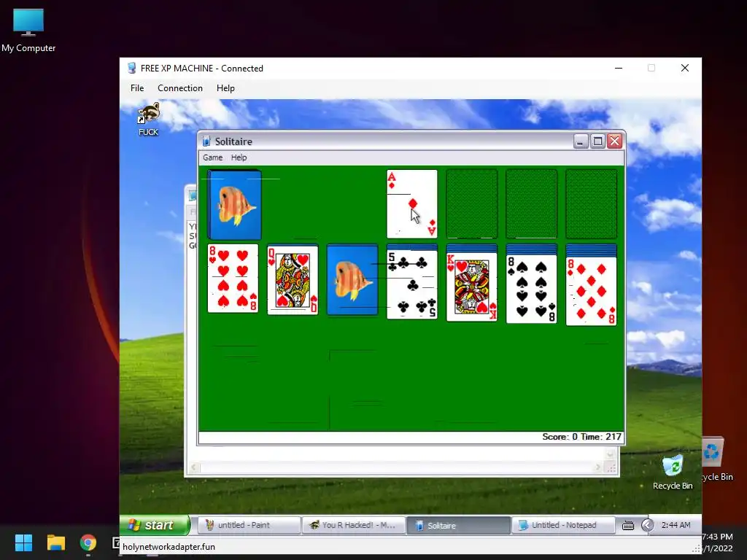Click the fourth empty foundation slot
747x560 pixels.
tap(591, 204)
